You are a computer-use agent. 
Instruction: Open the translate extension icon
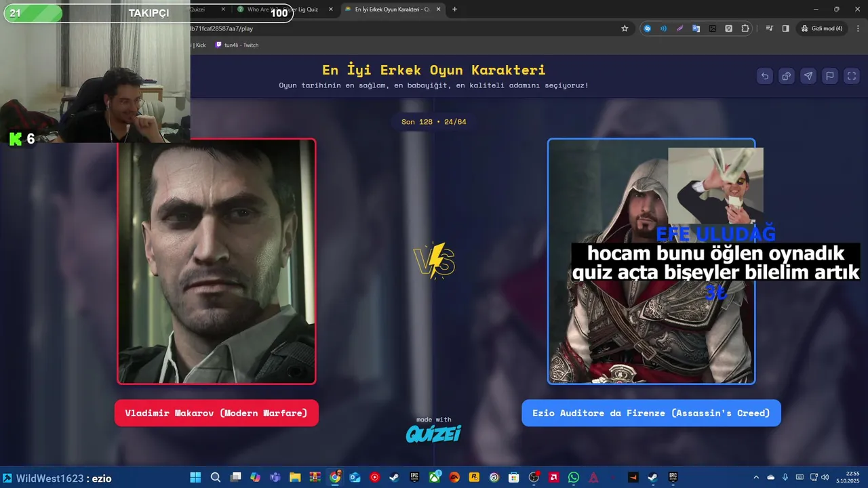696,28
